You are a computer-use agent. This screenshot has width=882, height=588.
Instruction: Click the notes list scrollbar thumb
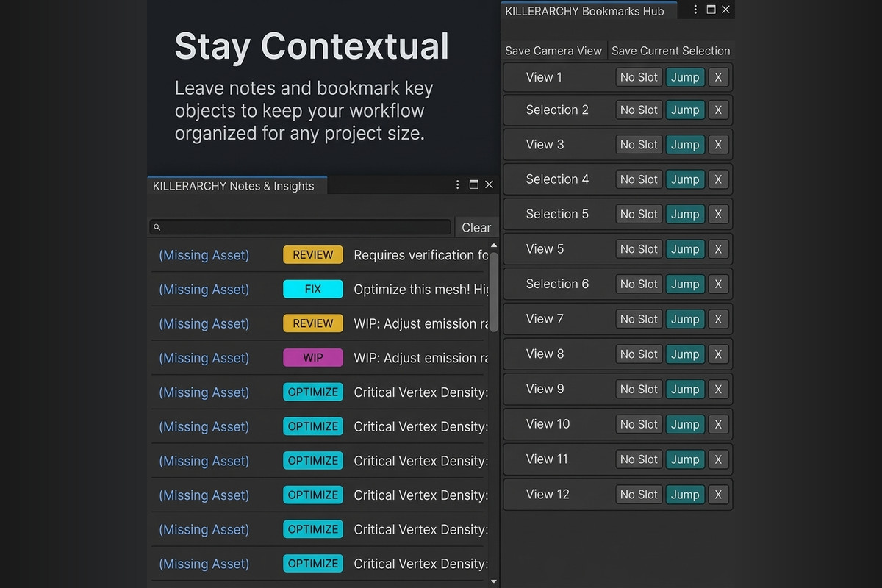[494, 292]
